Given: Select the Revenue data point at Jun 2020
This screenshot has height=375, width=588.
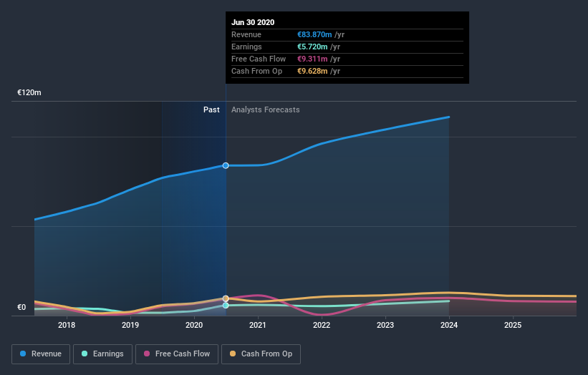Looking at the screenshot, I should click(226, 165).
